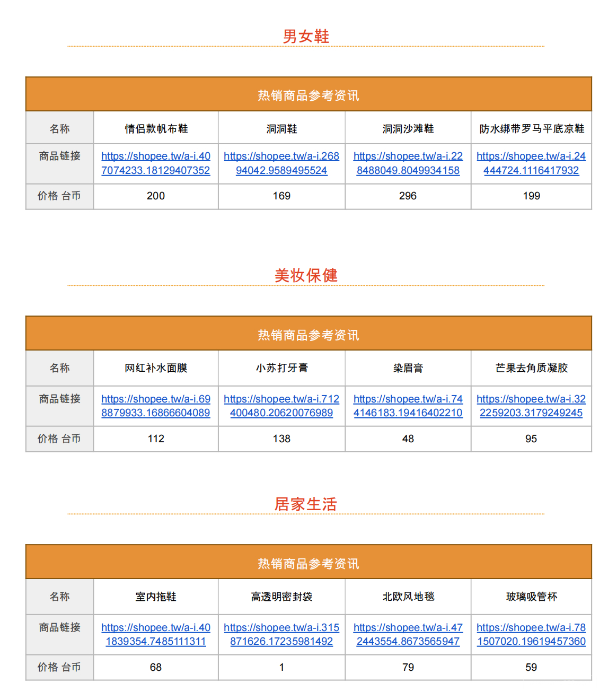The image size is (608, 700).
Task: Open the 染眉膏 product link
Action: [407, 405]
